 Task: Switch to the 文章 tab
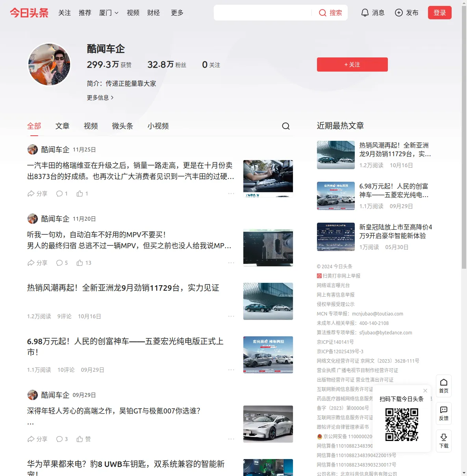point(63,126)
